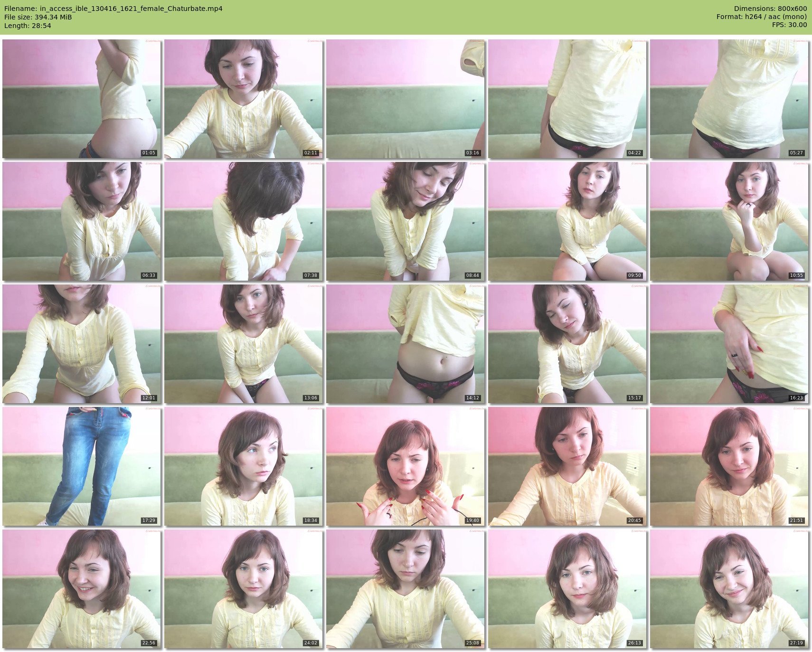Image resolution: width=812 pixels, height=652 pixels.
Task: Open the thumbnail marked 16:23
Action: [729, 344]
